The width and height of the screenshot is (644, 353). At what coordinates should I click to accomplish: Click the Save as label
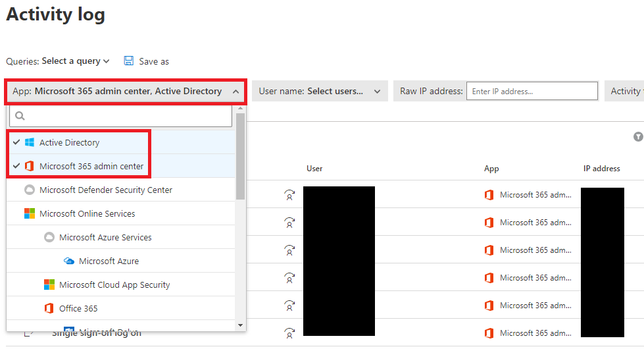click(154, 62)
